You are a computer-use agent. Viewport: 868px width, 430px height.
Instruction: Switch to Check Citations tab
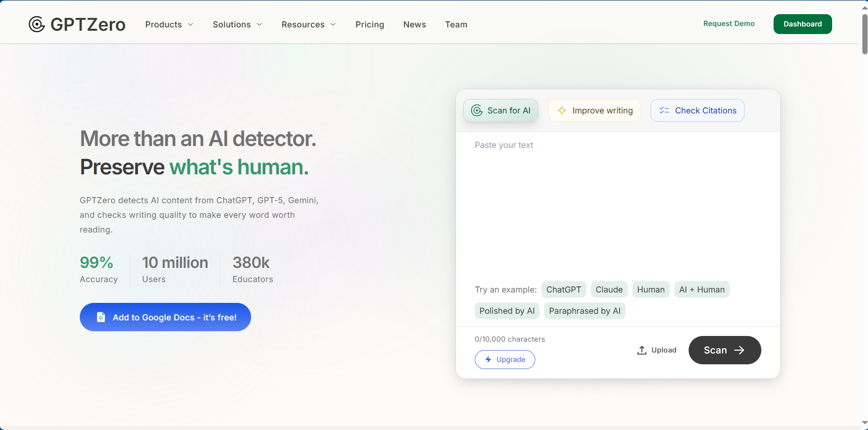coord(698,111)
